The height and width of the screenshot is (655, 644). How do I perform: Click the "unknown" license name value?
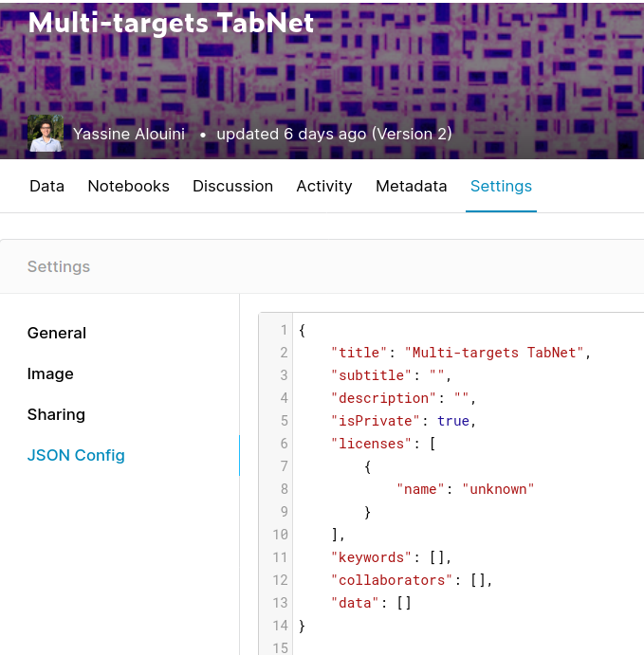click(498, 489)
